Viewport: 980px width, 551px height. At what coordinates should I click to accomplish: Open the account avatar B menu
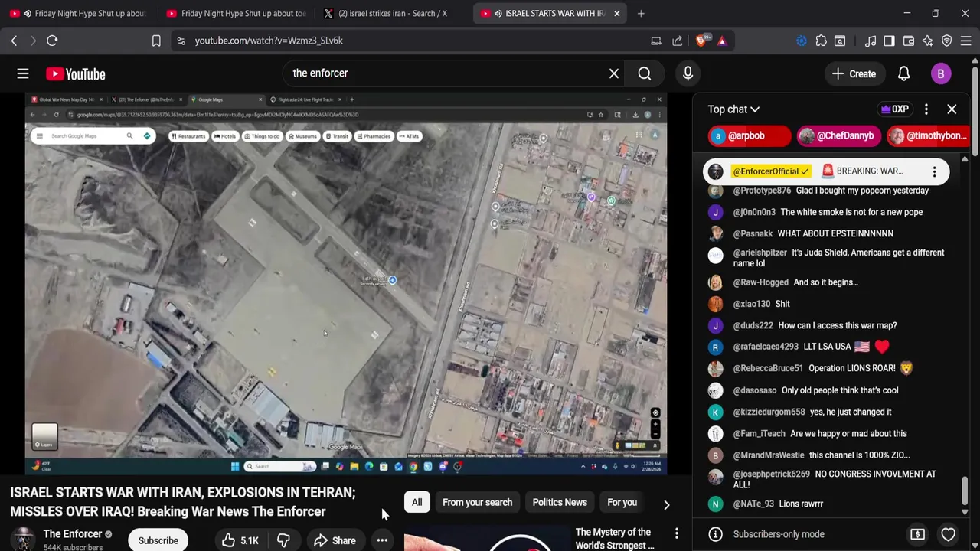coord(941,73)
